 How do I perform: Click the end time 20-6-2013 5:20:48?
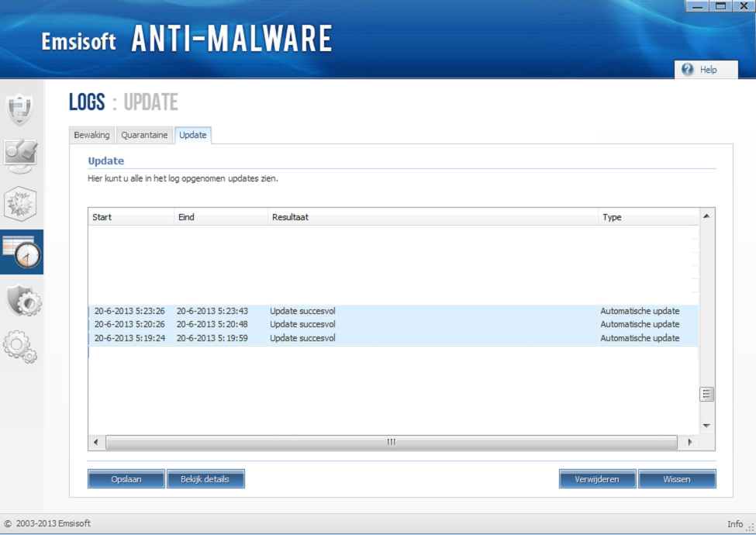point(212,324)
